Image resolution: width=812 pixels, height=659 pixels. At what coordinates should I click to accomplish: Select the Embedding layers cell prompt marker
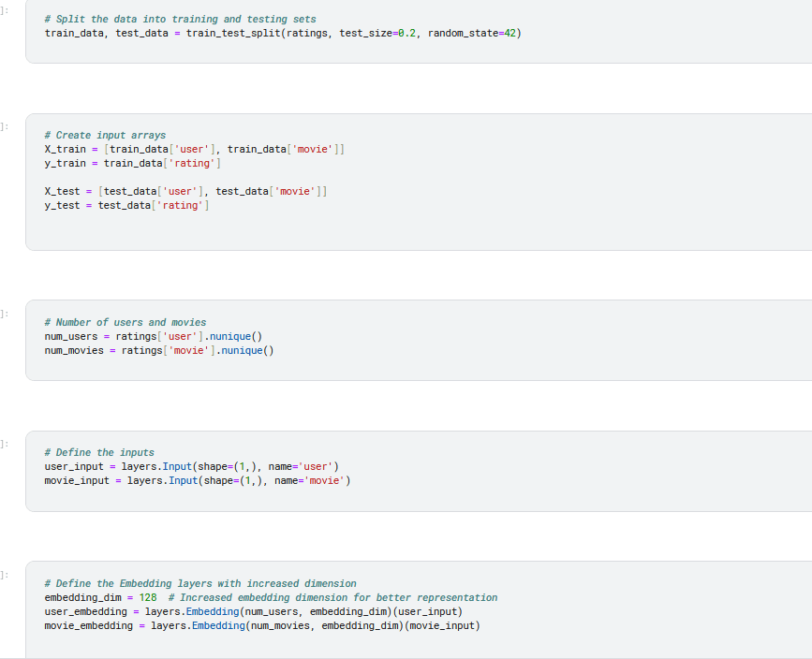click(4, 575)
